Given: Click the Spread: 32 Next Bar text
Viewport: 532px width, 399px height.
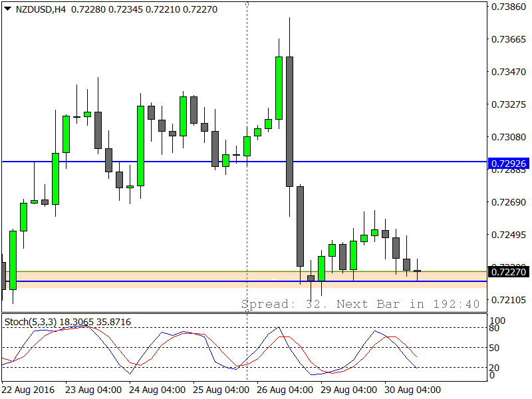Looking at the screenshot, I should (x=360, y=304).
